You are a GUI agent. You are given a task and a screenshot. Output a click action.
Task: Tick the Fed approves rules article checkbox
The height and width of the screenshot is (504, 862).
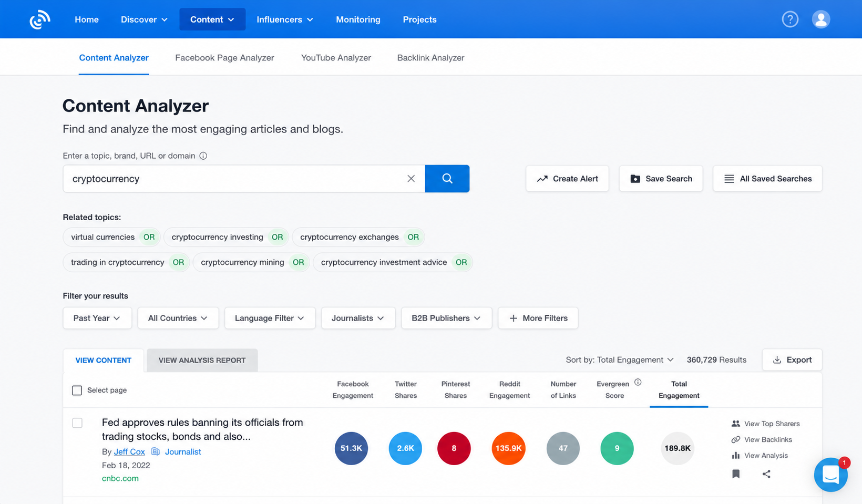tap(77, 423)
